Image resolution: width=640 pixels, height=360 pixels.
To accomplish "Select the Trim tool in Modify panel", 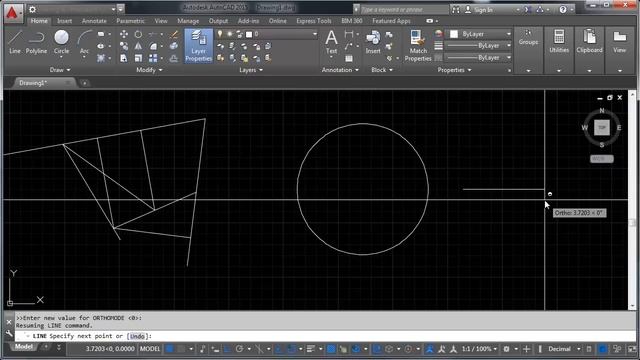I will tap(153, 34).
